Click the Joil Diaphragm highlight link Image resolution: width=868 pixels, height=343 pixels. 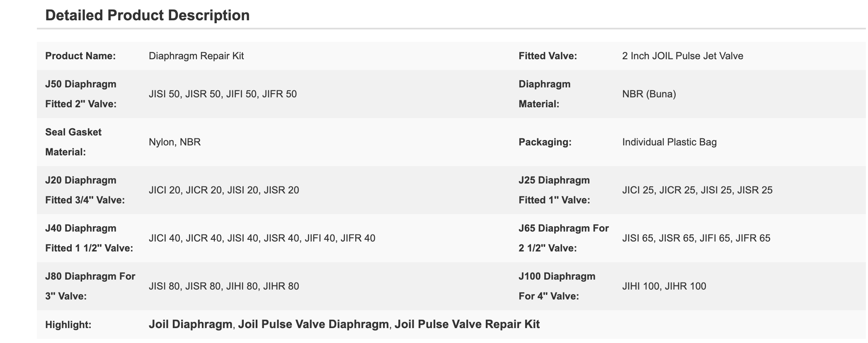[190, 324]
